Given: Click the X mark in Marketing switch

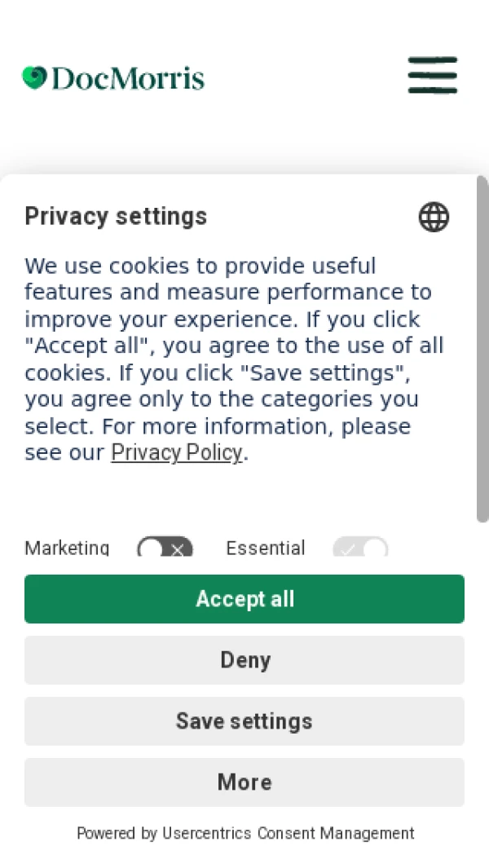Looking at the screenshot, I should [x=178, y=550].
